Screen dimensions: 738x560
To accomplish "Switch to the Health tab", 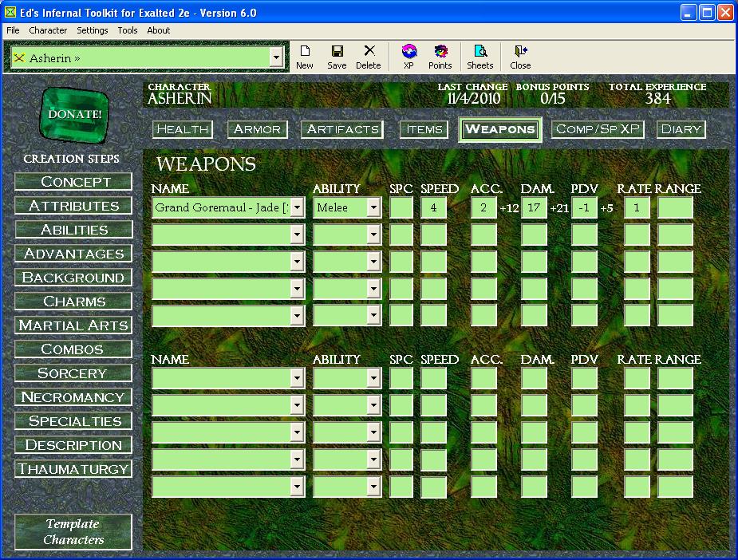I will point(183,129).
